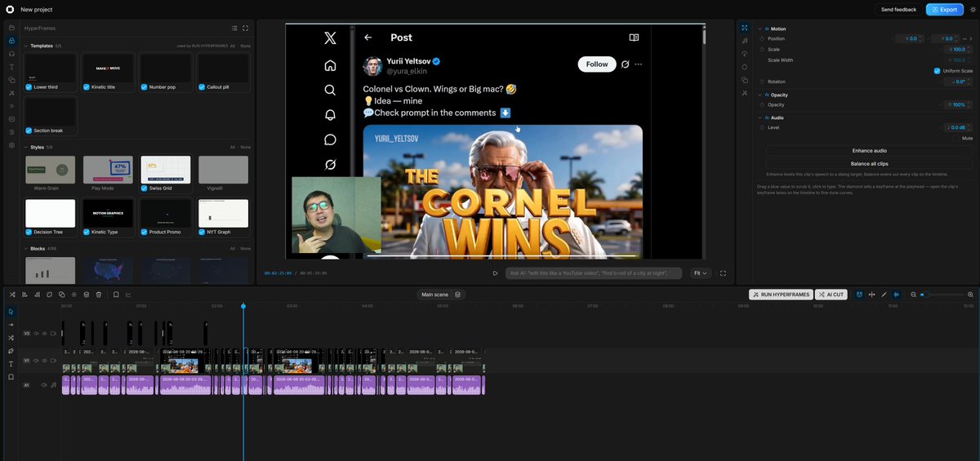Click the layers icon next to Main scene
Viewport: 980px width, 461px height.
[457, 295]
